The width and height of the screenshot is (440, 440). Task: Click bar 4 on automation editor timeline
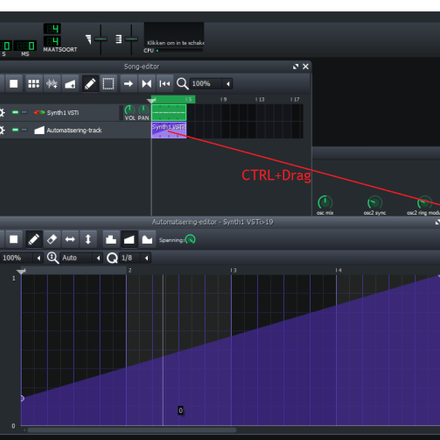coord(339,270)
